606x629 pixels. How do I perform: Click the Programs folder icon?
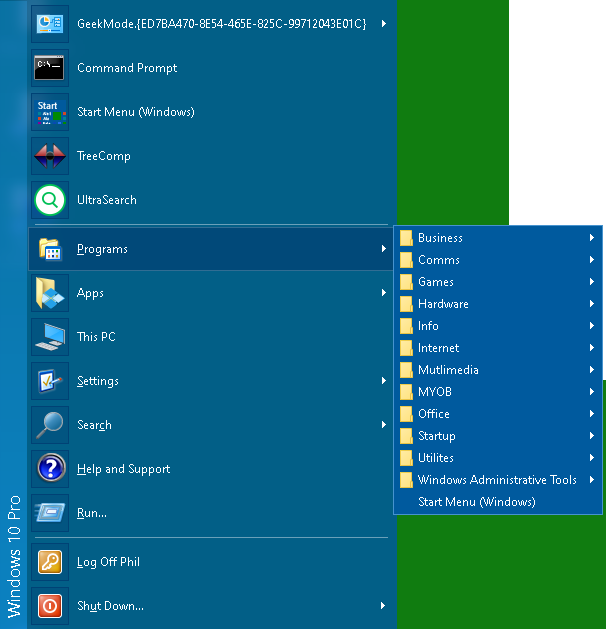(x=50, y=249)
